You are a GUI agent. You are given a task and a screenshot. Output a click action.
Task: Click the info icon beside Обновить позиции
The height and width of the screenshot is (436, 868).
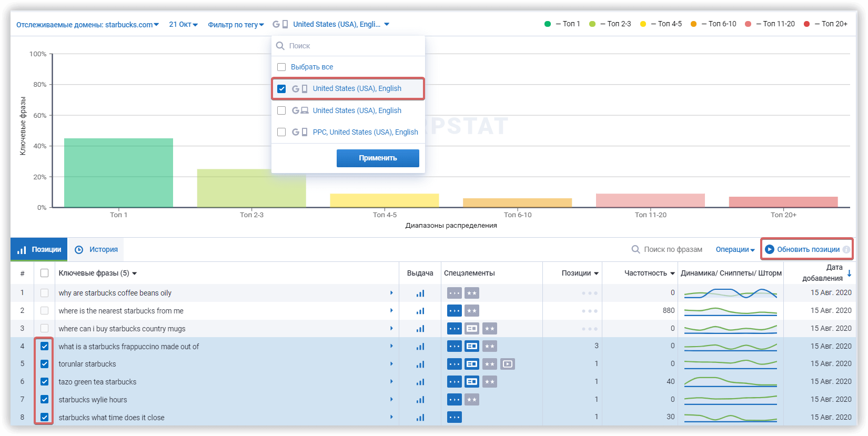coord(846,250)
